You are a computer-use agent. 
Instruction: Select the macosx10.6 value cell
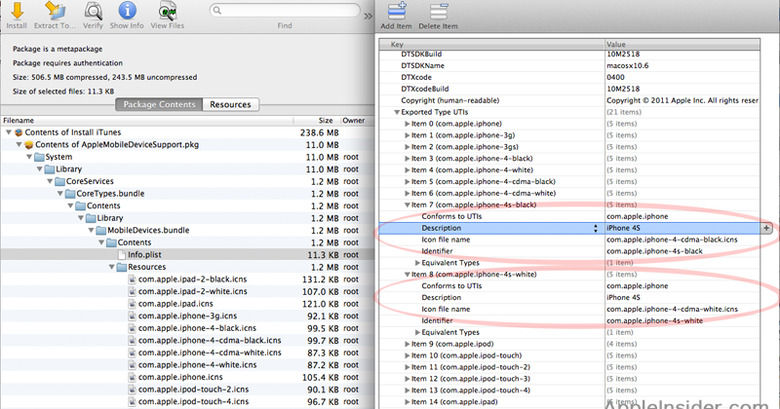682,66
